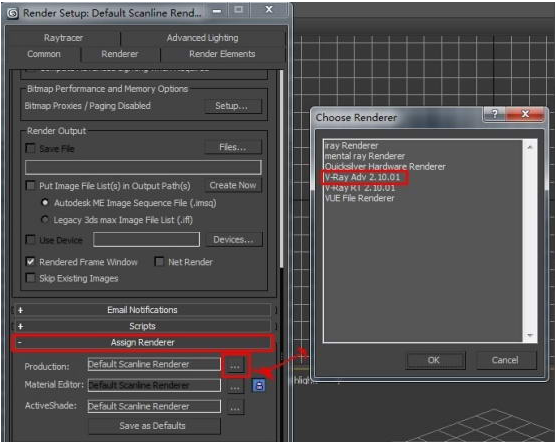Select VUE File Renderer in the list
Image resolution: width=556 pixels, height=442 pixels.
click(359, 198)
